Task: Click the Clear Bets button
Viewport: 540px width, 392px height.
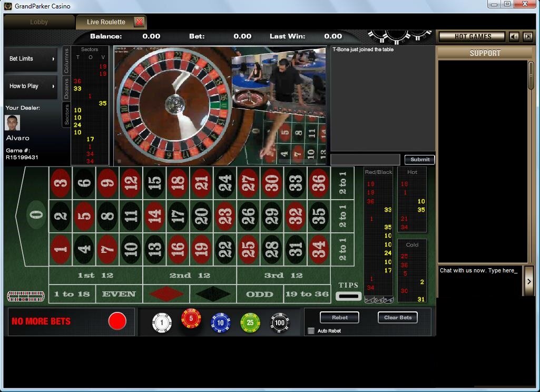Action: tap(398, 317)
